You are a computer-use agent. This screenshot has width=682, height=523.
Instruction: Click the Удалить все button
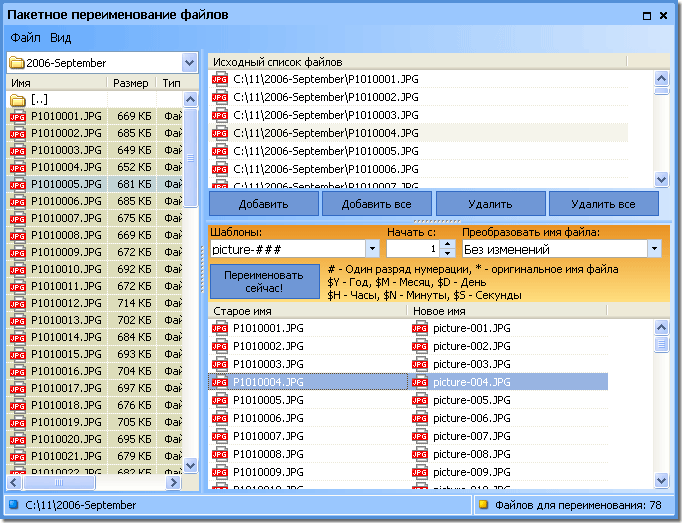[x=603, y=204]
